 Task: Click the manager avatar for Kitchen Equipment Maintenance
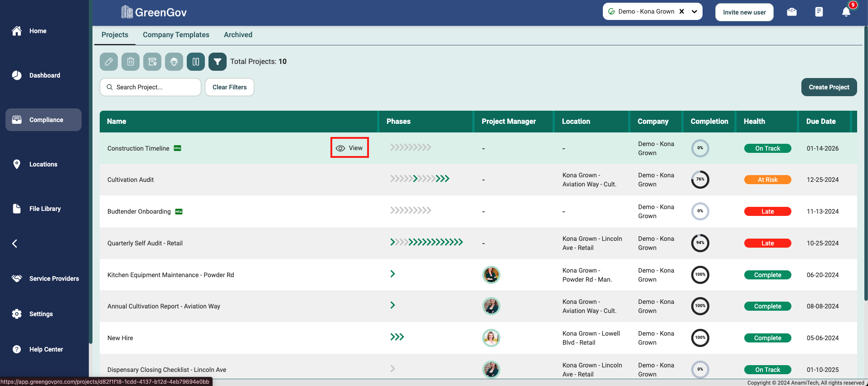[x=491, y=275]
